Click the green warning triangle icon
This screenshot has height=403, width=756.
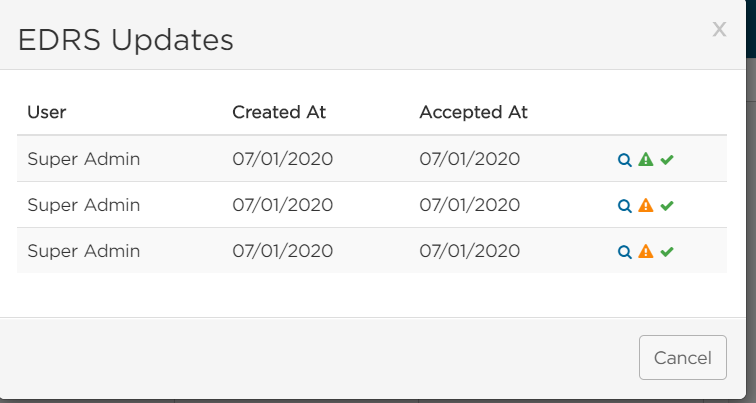tap(646, 159)
